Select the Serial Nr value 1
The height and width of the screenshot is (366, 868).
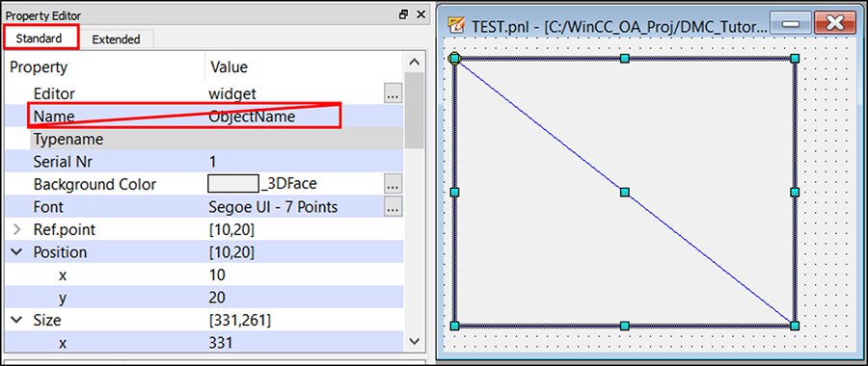coord(213,162)
